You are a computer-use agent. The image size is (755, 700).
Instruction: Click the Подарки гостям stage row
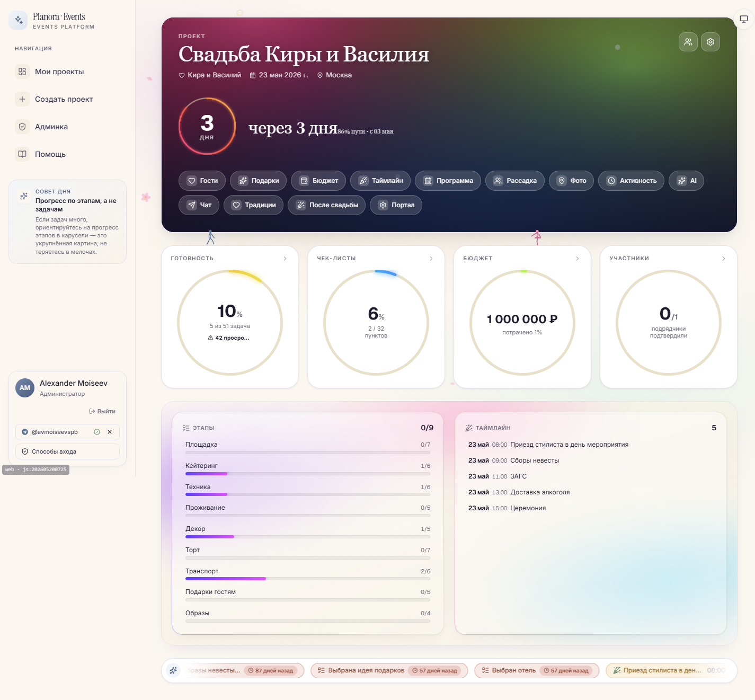[x=308, y=595]
